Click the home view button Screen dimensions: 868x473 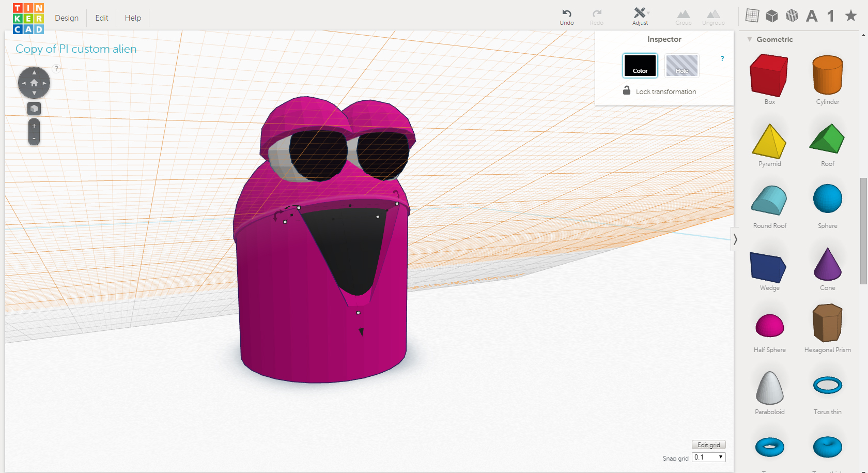34,83
